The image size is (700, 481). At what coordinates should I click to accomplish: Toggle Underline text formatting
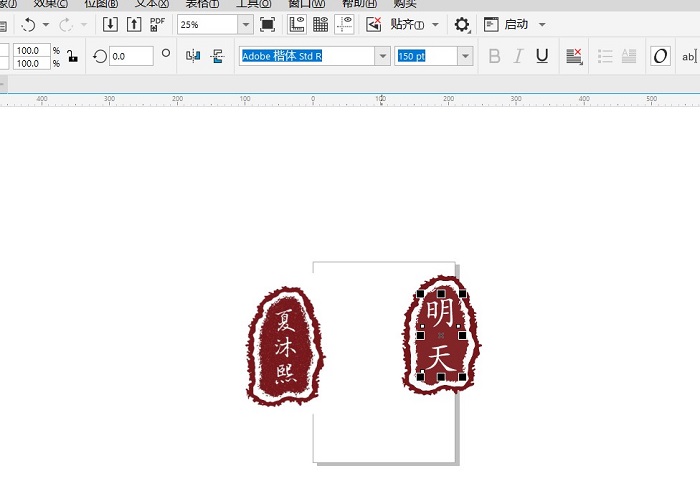[542, 56]
